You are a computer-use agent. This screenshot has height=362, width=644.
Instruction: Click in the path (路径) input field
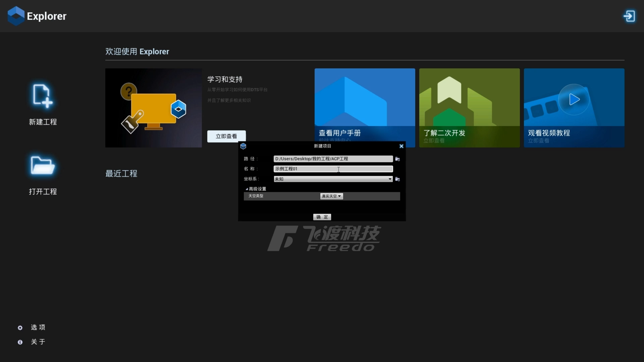coord(333,159)
